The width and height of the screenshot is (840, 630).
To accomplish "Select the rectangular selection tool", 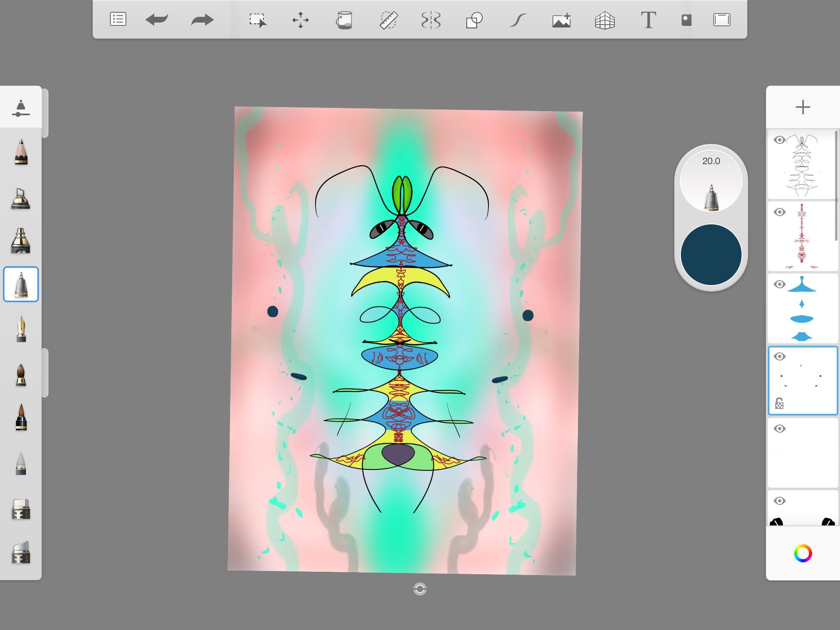I will (258, 20).
